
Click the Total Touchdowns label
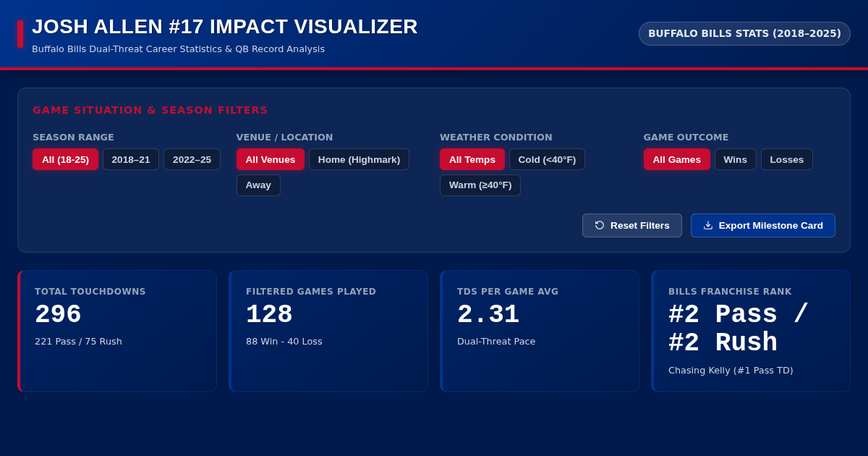[90, 292]
